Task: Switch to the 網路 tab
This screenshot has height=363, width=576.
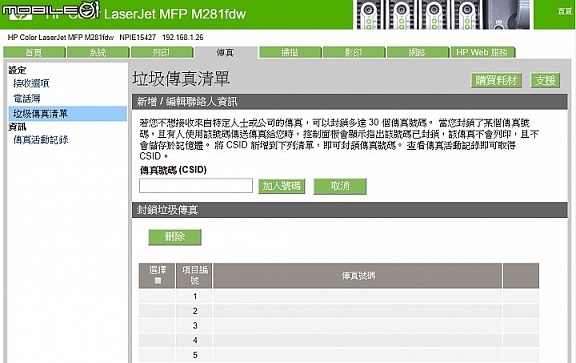Action: (418, 52)
